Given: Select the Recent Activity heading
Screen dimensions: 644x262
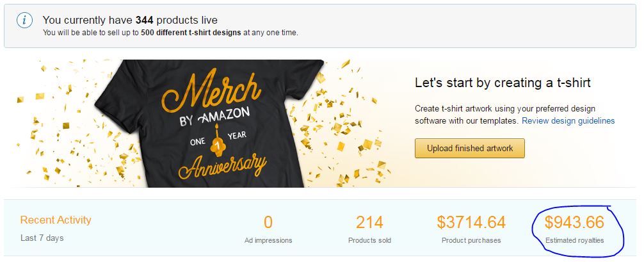Looking at the screenshot, I should [56, 220].
